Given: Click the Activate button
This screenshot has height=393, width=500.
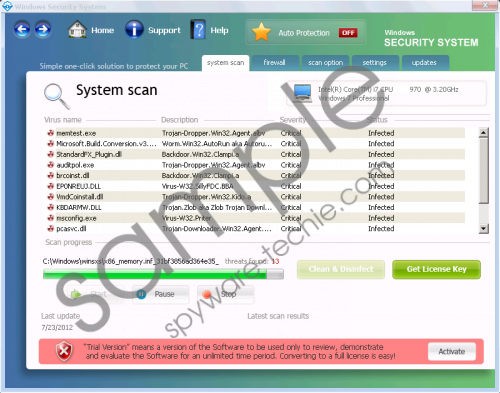Looking at the screenshot, I should [452, 352].
